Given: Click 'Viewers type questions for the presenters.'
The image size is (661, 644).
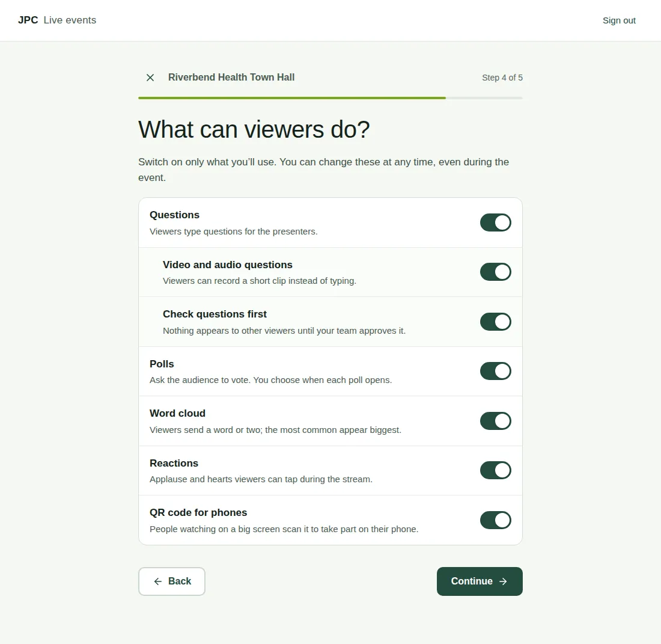Looking at the screenshot, I should (x=234, y=232).
